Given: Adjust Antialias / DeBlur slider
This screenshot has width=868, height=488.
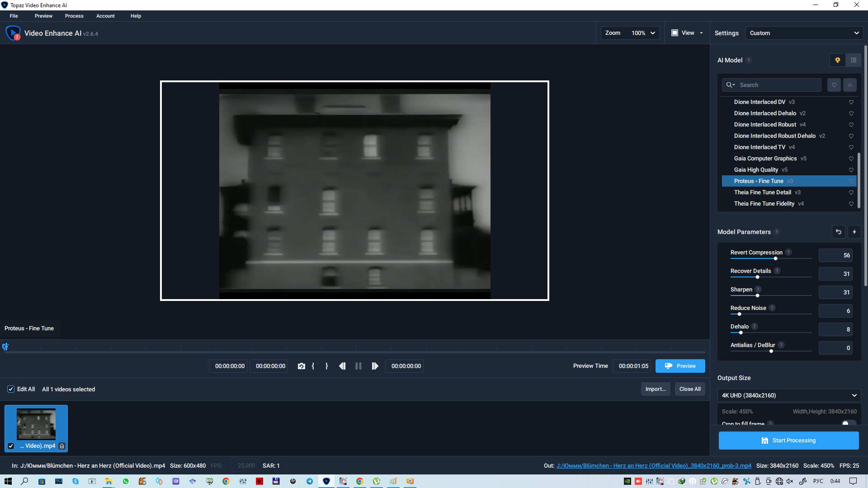Looking at the screenshot, I should (771, 351).
